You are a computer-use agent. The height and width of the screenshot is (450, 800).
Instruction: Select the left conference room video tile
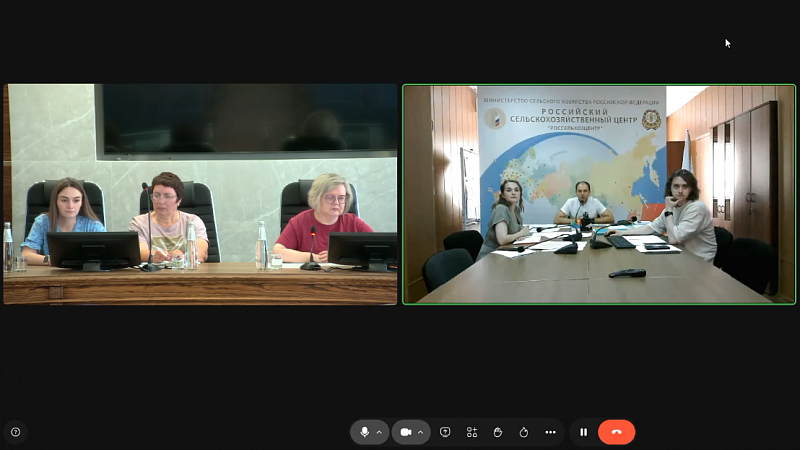[200, 194]
